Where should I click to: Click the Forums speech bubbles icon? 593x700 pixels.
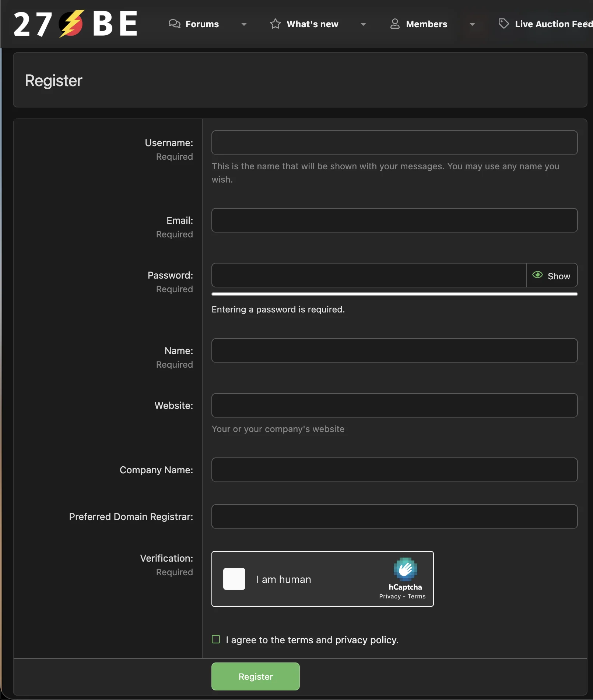tap(174, 24)
